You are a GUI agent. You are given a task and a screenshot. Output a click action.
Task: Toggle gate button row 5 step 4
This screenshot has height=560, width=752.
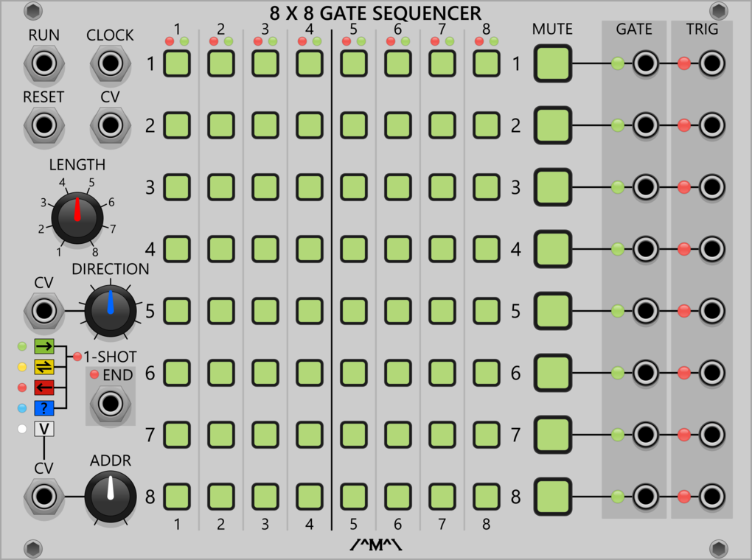click(310, 311)
